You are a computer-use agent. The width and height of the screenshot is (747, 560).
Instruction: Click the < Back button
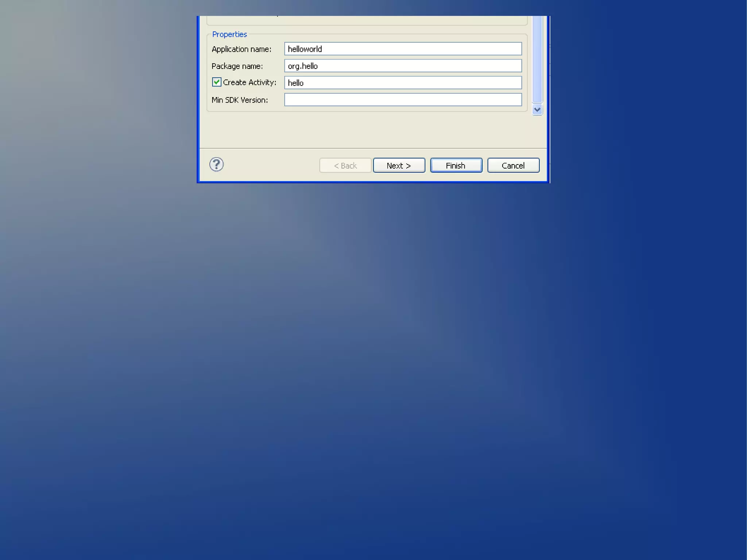(x=345, y=165)
